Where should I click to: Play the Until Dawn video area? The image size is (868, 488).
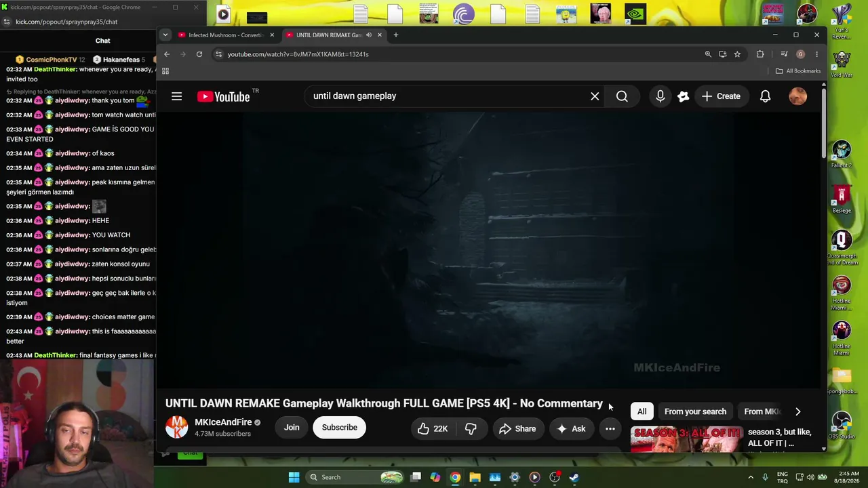point(489,250)
